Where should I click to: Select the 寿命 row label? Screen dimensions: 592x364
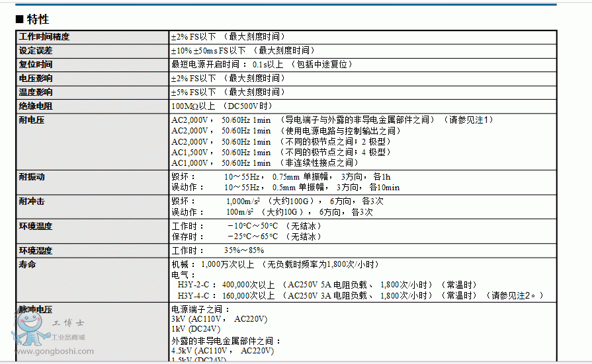tap(28, 265)
